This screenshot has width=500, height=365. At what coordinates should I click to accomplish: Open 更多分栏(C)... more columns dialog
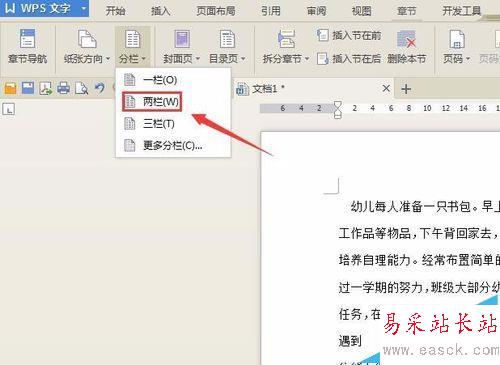pyautogui.click(x=163, y=146)
